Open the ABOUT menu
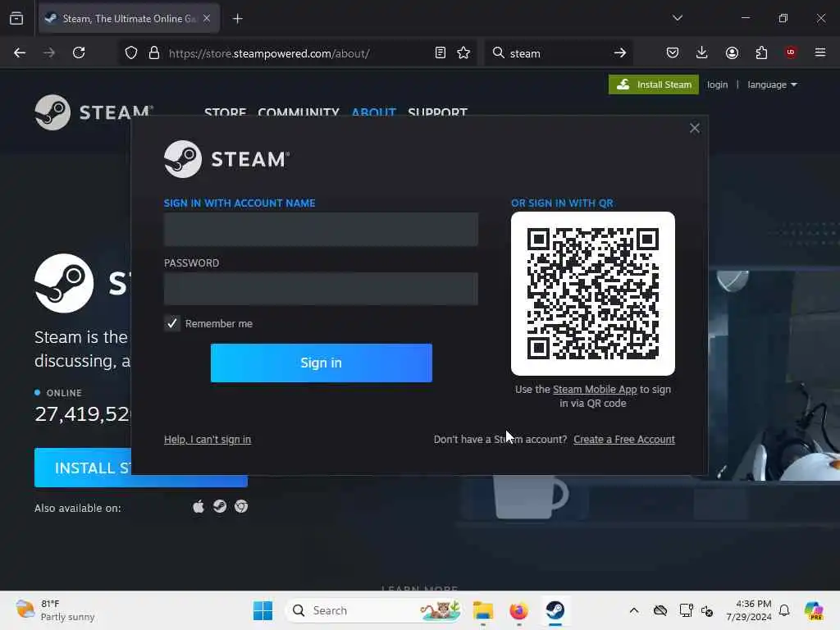The width and height of the screenshot is (840, 630). (374, 112)
